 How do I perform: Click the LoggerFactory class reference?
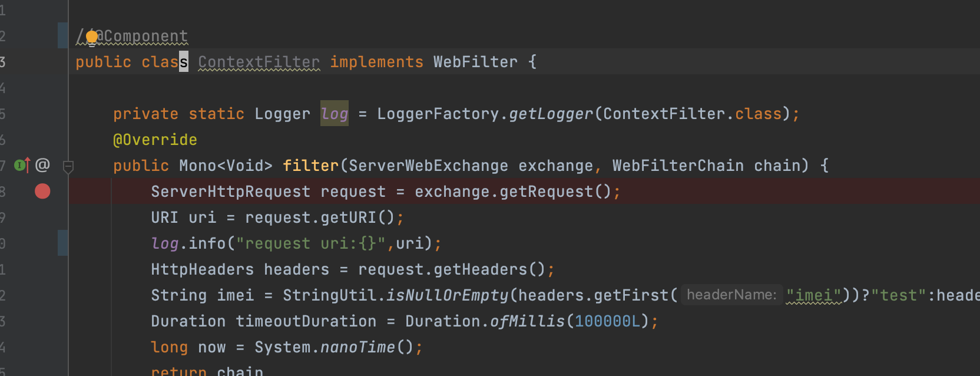coord(438,114)
